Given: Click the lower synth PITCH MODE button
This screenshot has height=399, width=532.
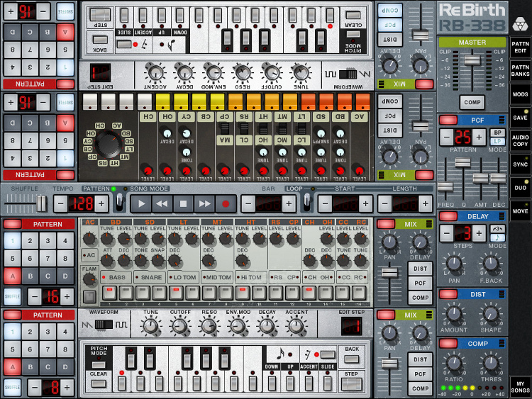Looking at the screenshot, I should click(99, 365).
